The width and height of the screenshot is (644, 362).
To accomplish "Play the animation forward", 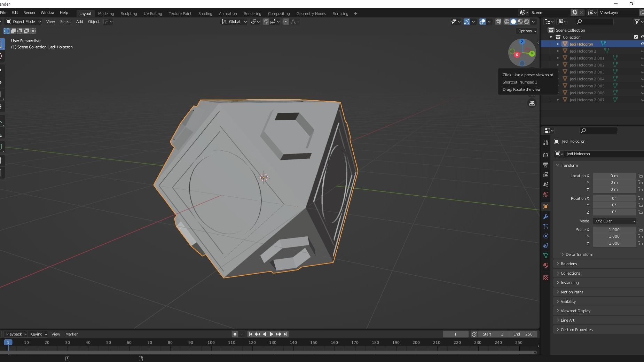I will (x=272, y=334).
